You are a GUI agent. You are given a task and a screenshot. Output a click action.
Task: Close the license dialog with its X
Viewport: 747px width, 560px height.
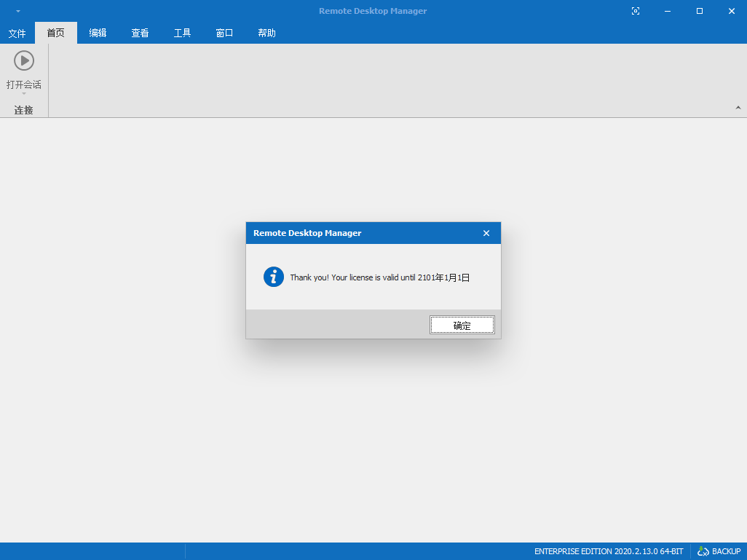486,233
